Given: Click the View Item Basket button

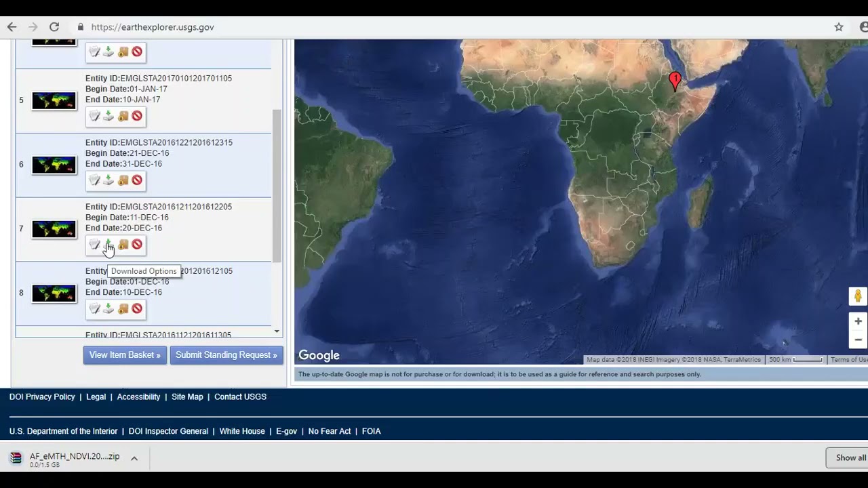Looking at the screenshot, I should pos(125,355).
